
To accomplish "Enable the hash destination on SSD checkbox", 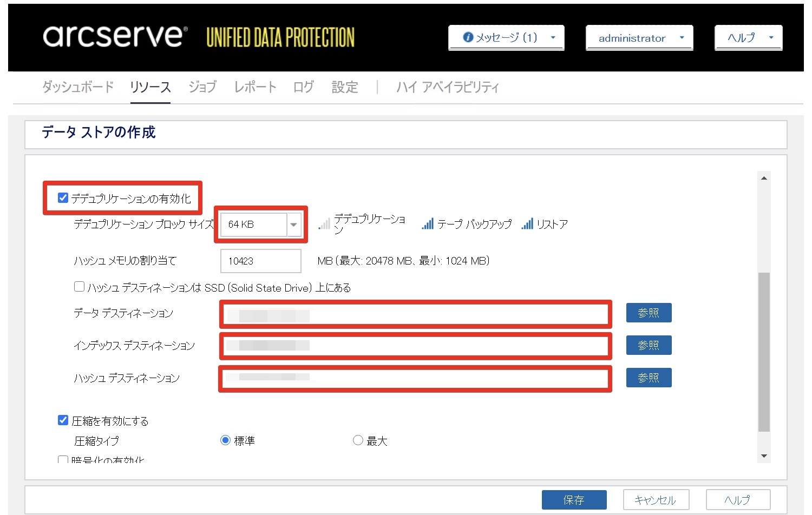I will [80, 287].
